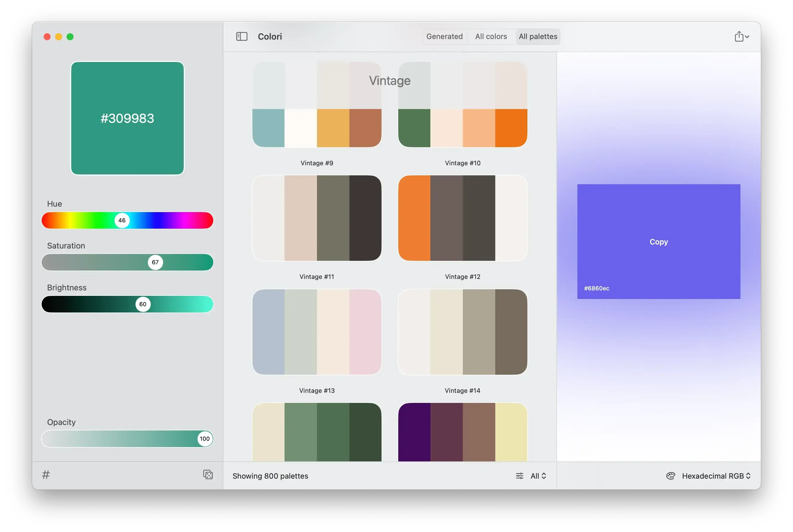Click the Saturation slider knob at 67
Image resolution: width=793 pixels, height=532 pixels.
[155, 262]
